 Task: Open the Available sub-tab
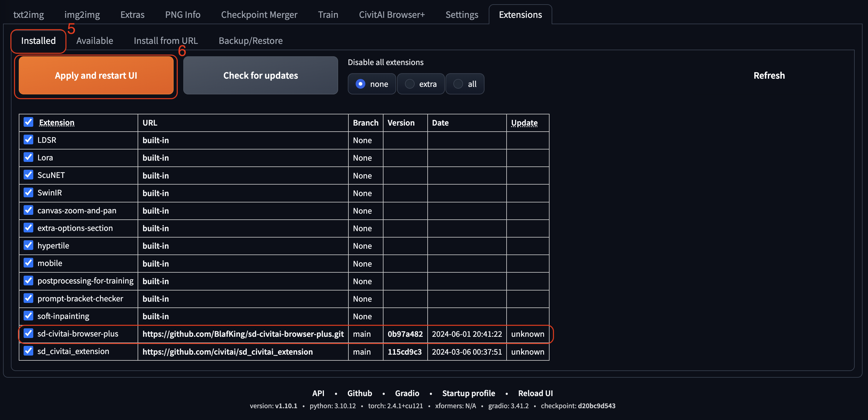95,41
